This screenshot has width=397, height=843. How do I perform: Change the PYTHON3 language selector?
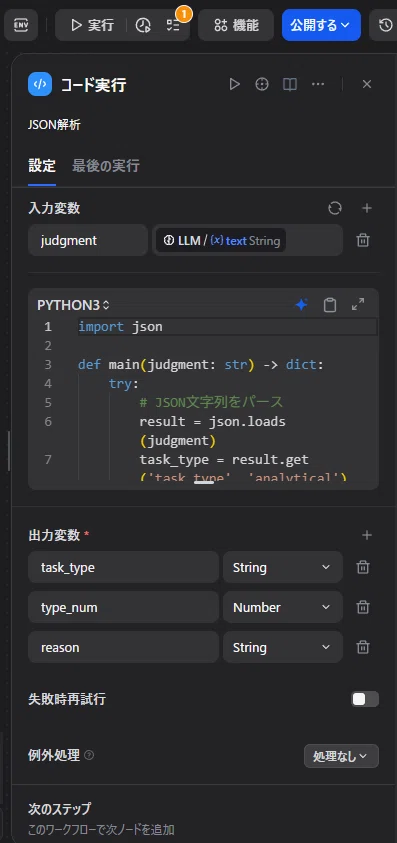click(73, 305)
